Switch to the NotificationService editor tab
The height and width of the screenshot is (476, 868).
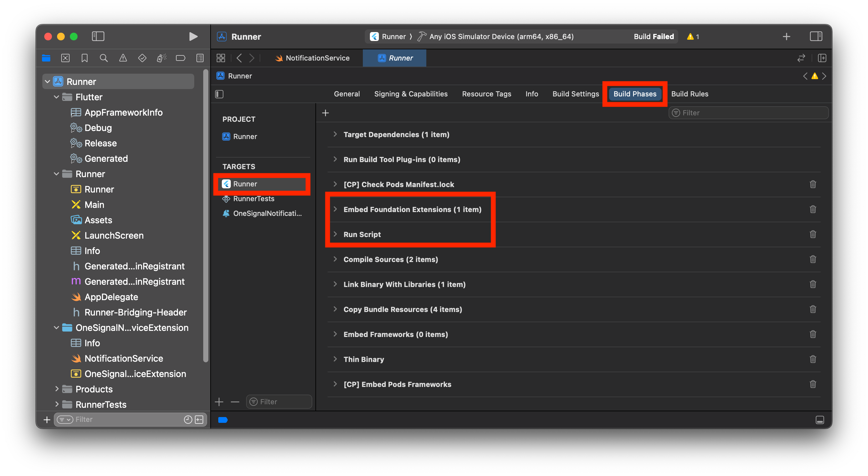click(313, 58)
